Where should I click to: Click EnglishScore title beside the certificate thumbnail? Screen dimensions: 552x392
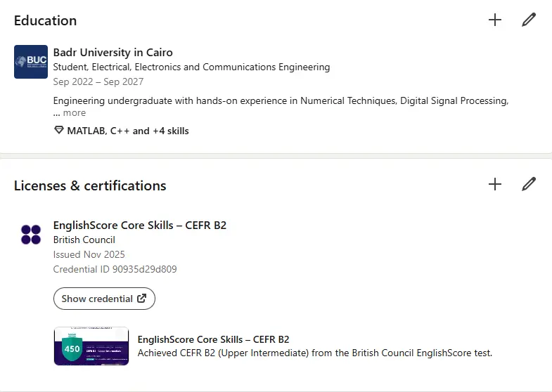click(x=213, y=339)
